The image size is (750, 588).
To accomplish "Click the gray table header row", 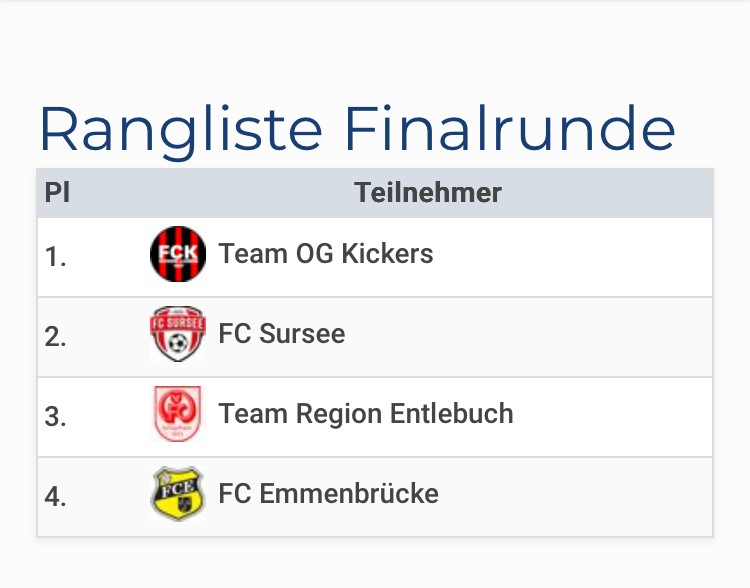I will pos(620,193).
